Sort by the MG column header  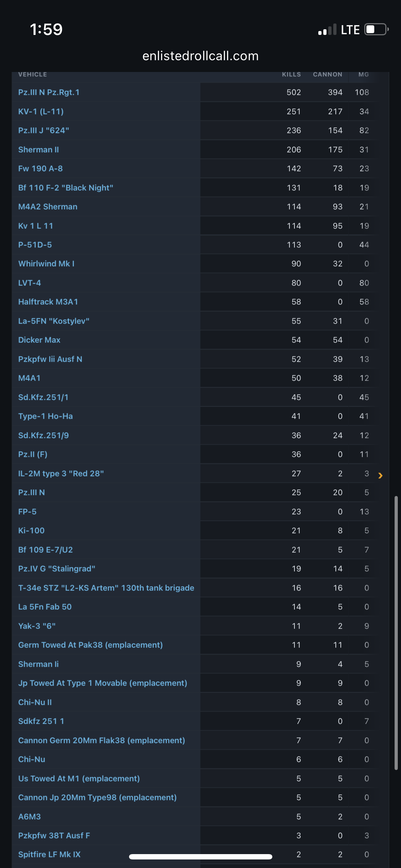pyautogui.click(x=364, y=74)
